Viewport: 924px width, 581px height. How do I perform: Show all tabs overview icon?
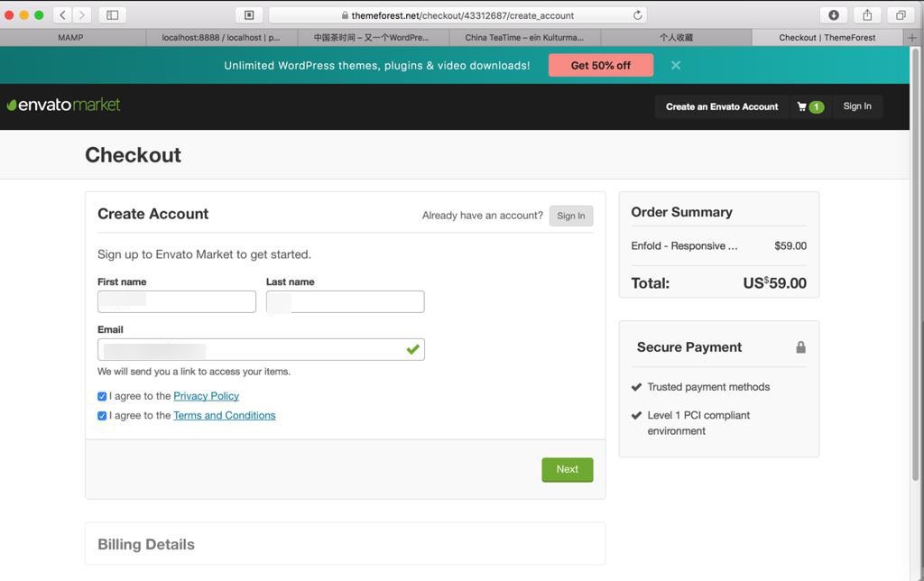coord(900,14)
